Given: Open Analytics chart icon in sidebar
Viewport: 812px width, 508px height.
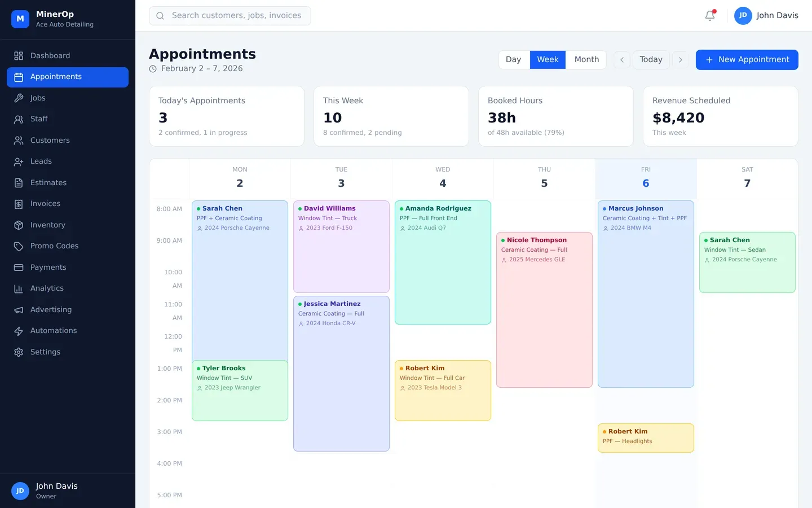Looking at the screenshot, I should click(x=19, y=288).
